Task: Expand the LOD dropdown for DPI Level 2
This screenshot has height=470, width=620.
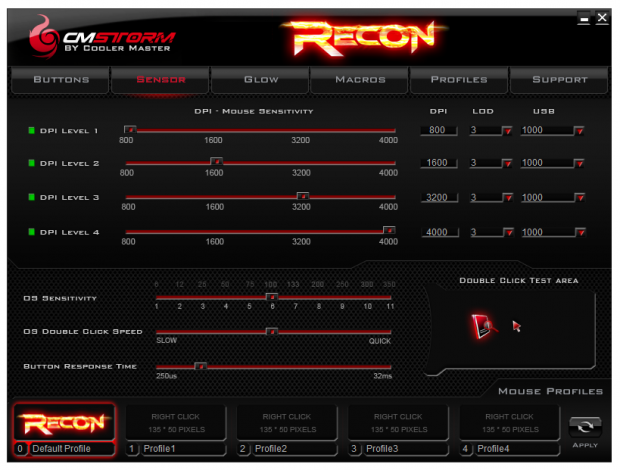Action: point(507,163)
